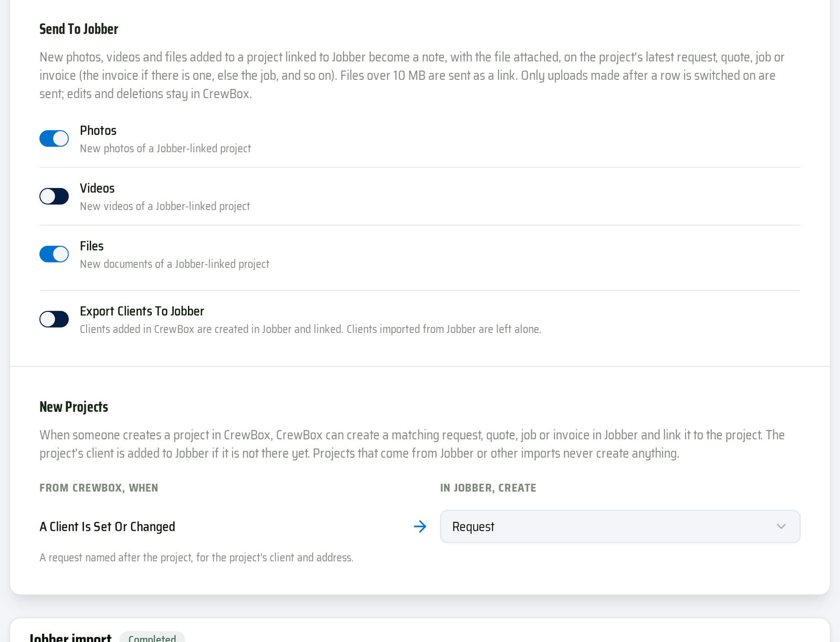Screen dimensions: 840x642
Task: Click the blue arrow beside A Client Is Set Or Changed
Action: click(420, 527)
